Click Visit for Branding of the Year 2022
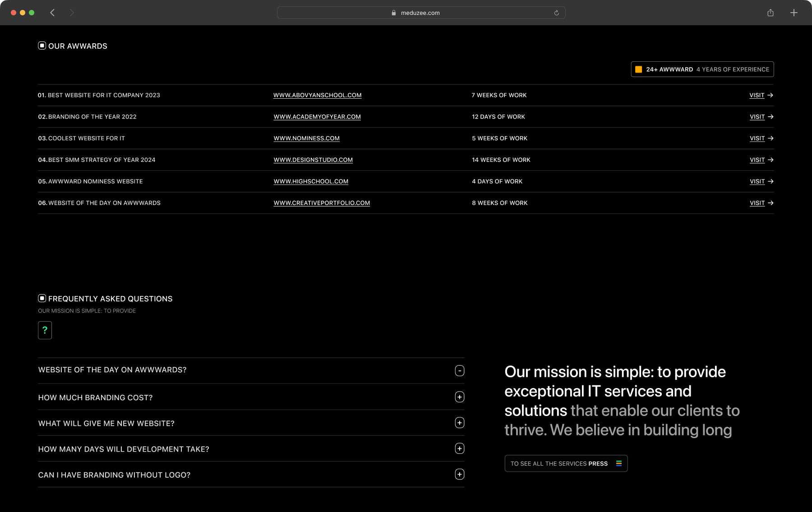 pyautogui.click(x=761, y=117)
